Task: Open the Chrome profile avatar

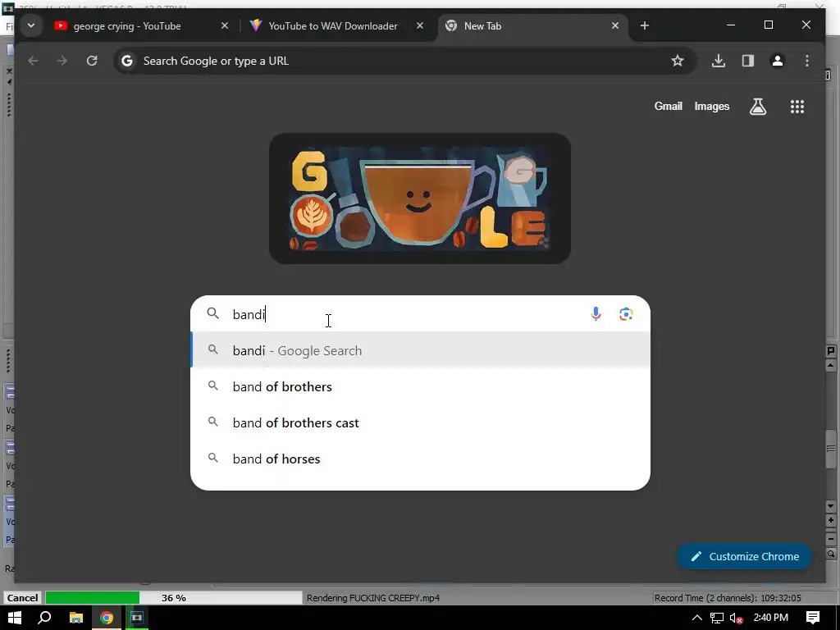Action: (778, 61)
